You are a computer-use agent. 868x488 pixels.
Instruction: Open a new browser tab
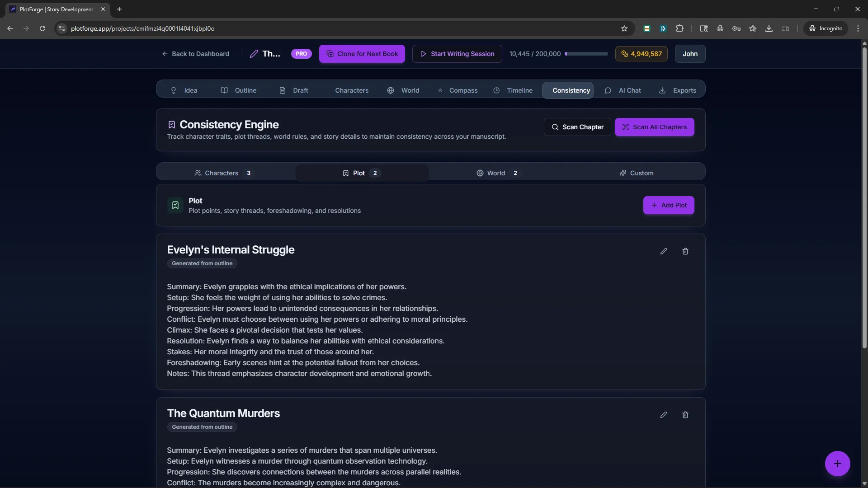pyautogui.click(x=119, y=9)
